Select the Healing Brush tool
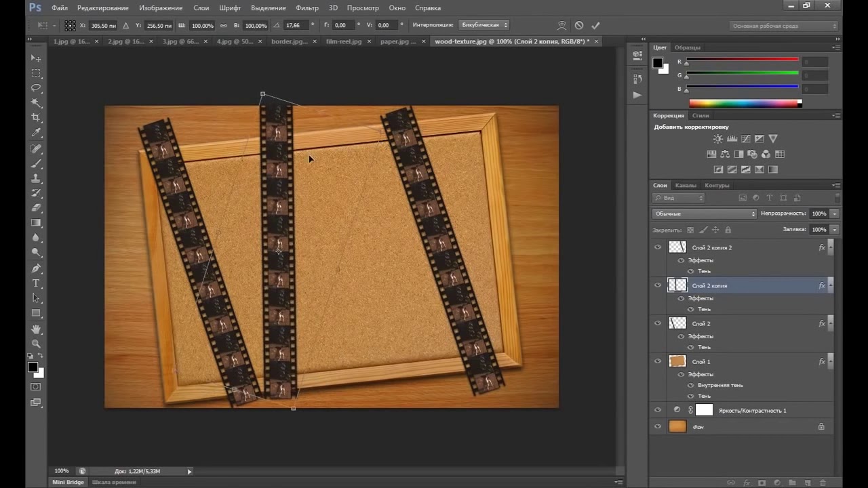This screenshot has width=868, height=488. point(36,148)
